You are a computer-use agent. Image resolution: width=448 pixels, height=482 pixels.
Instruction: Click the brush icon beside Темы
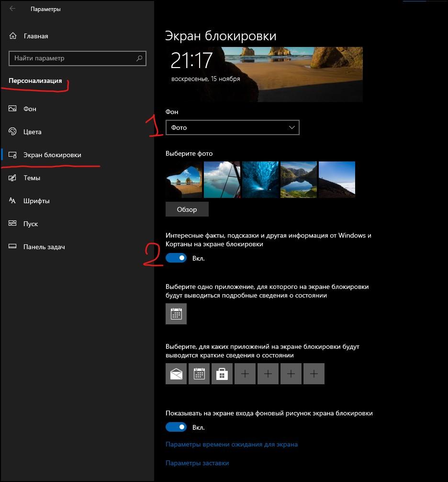pyautogui.click(x=12, y=178)
